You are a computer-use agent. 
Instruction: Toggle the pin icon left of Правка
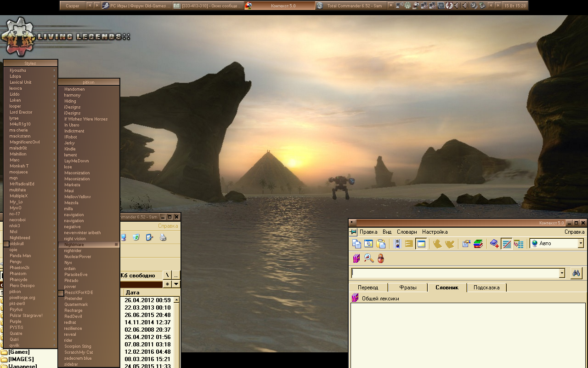353,232
